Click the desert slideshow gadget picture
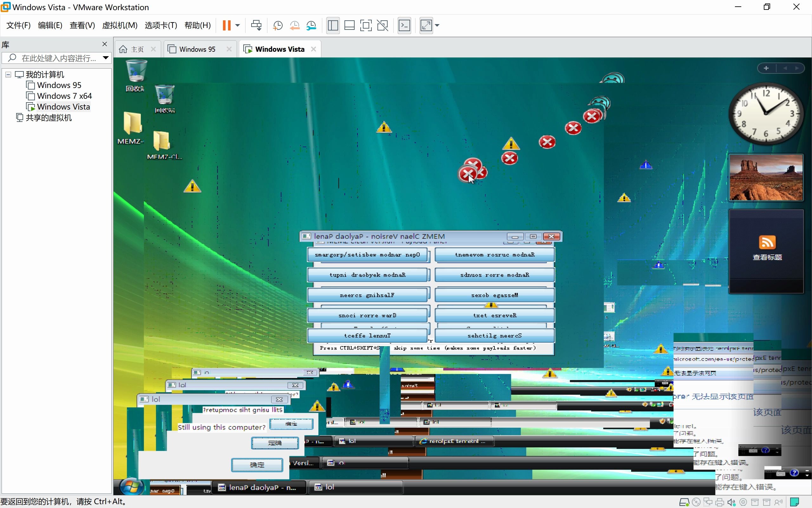 (x=766, y=177)
